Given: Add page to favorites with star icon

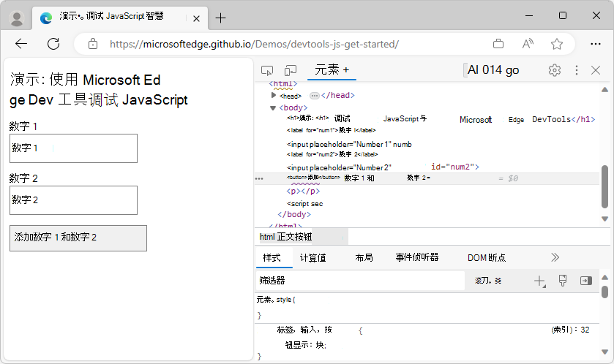Looking at the screenshot, I should coord(556,44).
